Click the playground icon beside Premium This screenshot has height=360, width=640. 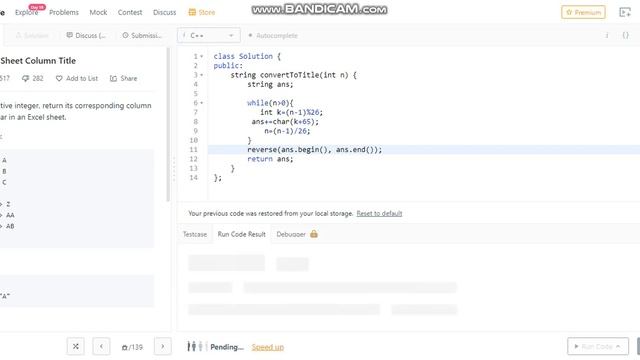coord(625,13)
